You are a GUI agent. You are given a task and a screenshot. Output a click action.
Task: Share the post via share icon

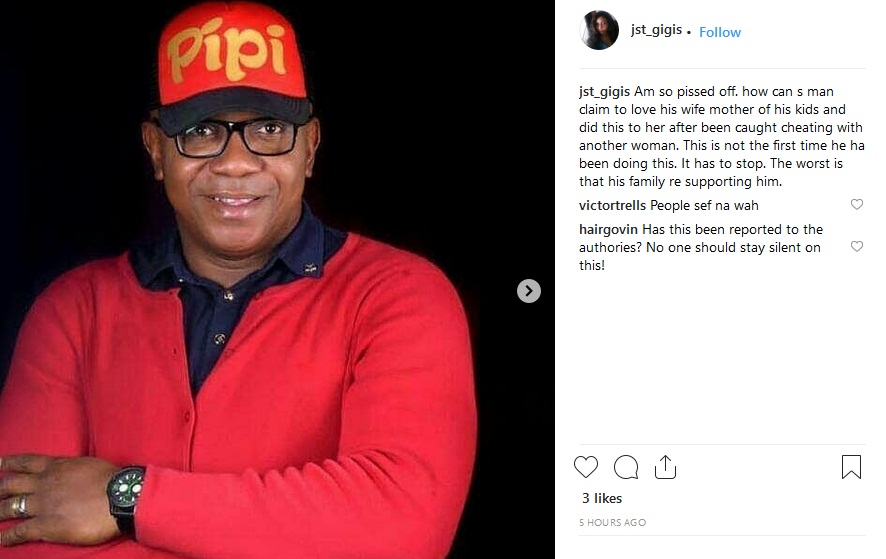point(665,467)
